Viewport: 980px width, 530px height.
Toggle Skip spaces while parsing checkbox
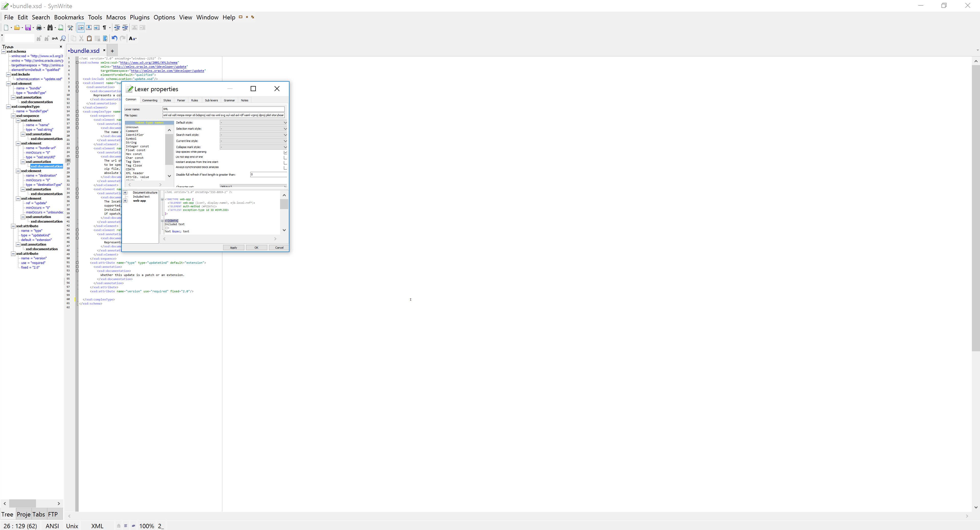[x=285, y=152]
